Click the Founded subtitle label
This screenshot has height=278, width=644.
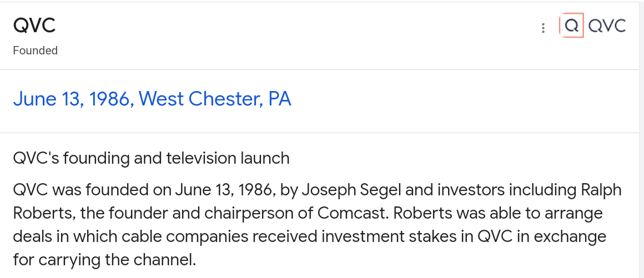[x=36, y=50]
